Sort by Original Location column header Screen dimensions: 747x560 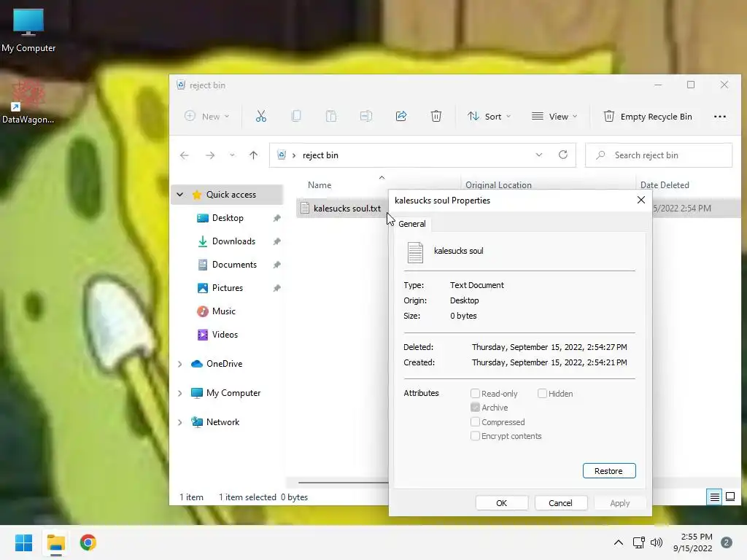click(498, 185)
